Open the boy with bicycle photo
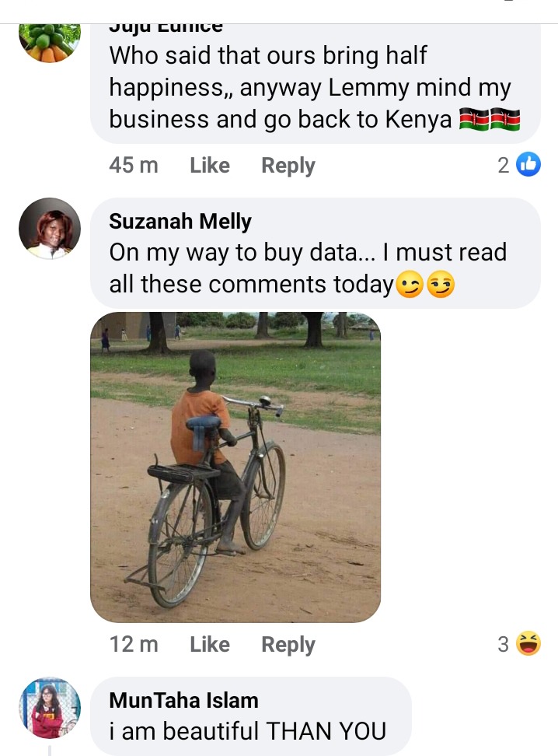 [235, 467]
